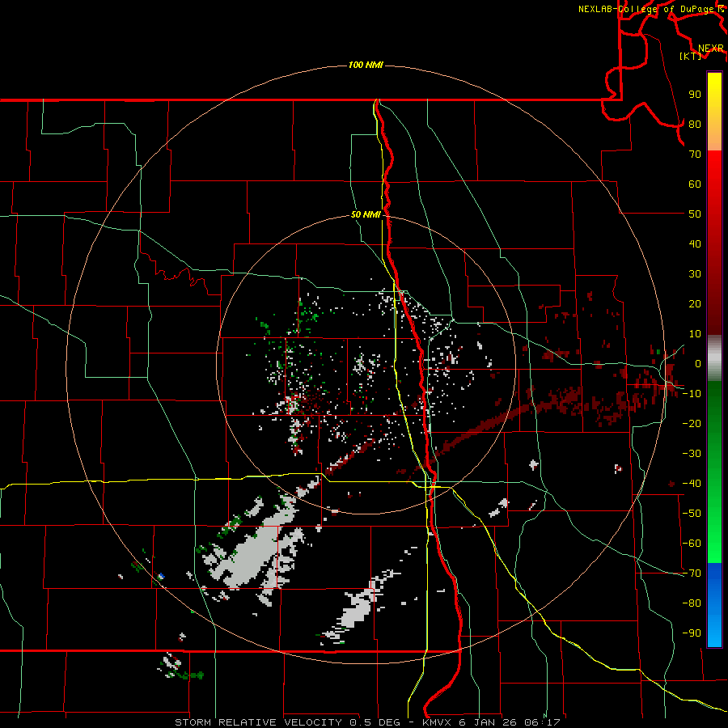Image resolution: width=728 pixels, height=728 pixels.
Task: Click the -10 value on the color scale
Action: tap(692, 394)
